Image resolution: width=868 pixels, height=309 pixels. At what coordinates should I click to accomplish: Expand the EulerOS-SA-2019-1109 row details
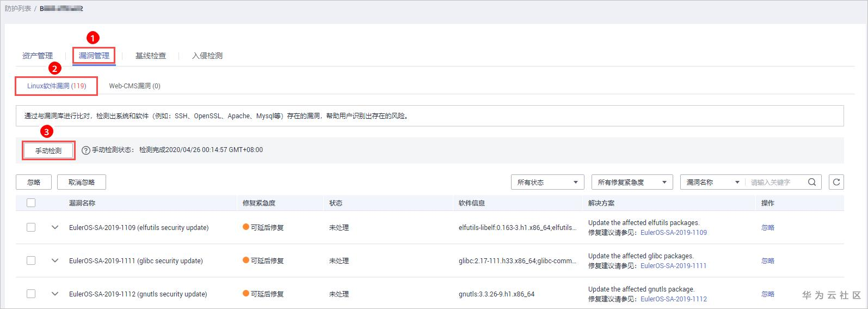[55, 227]
